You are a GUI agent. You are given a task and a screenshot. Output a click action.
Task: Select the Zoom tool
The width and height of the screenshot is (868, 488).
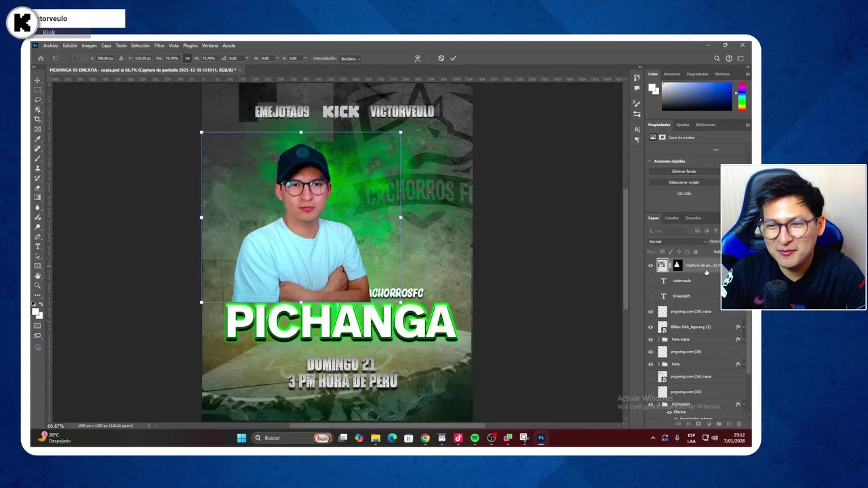click(x=37, y=285)
